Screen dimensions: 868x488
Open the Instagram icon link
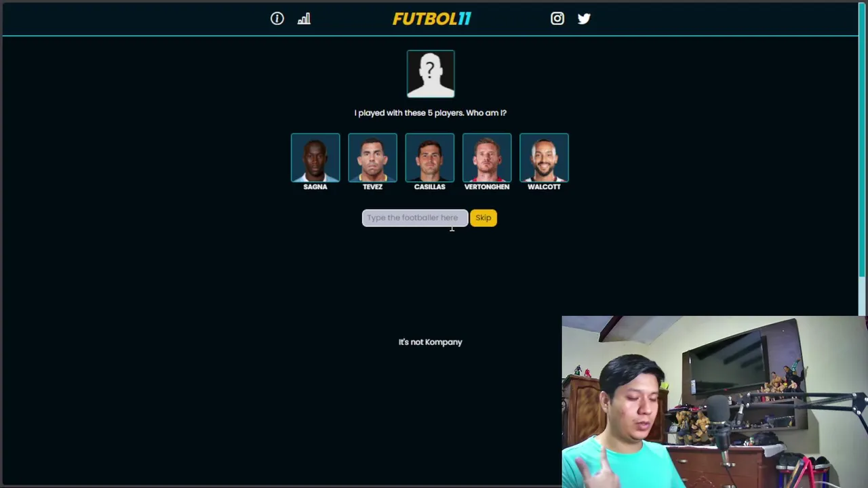pyautogui.click(x=557, y=19)
